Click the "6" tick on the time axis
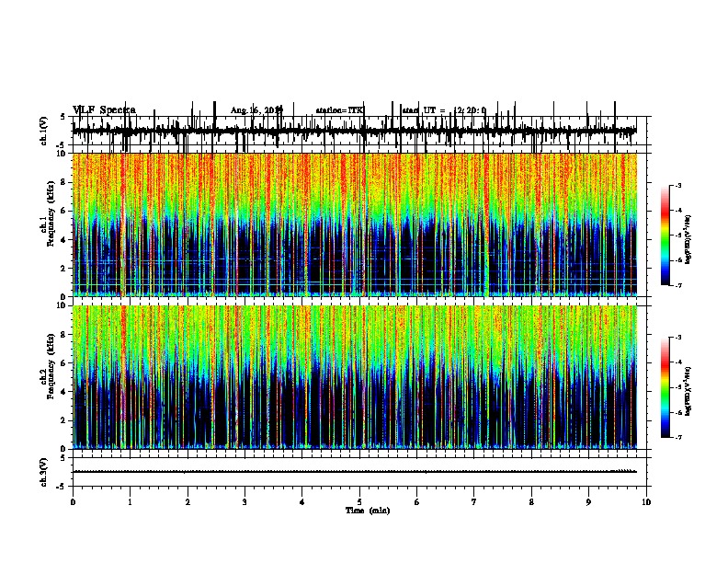This screenshot has height=563, width=728. (417, 502)
